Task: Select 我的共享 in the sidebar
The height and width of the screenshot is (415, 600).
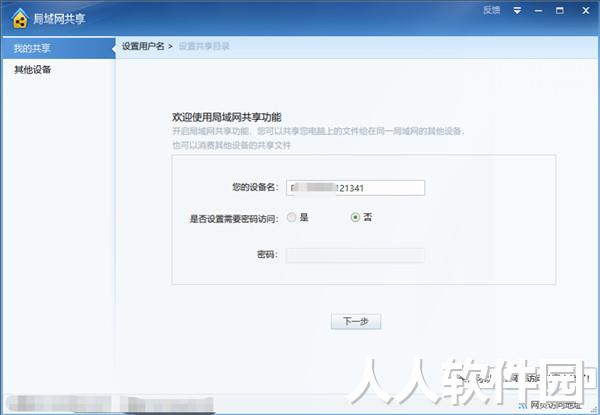Action: click(x=58, y=48)
